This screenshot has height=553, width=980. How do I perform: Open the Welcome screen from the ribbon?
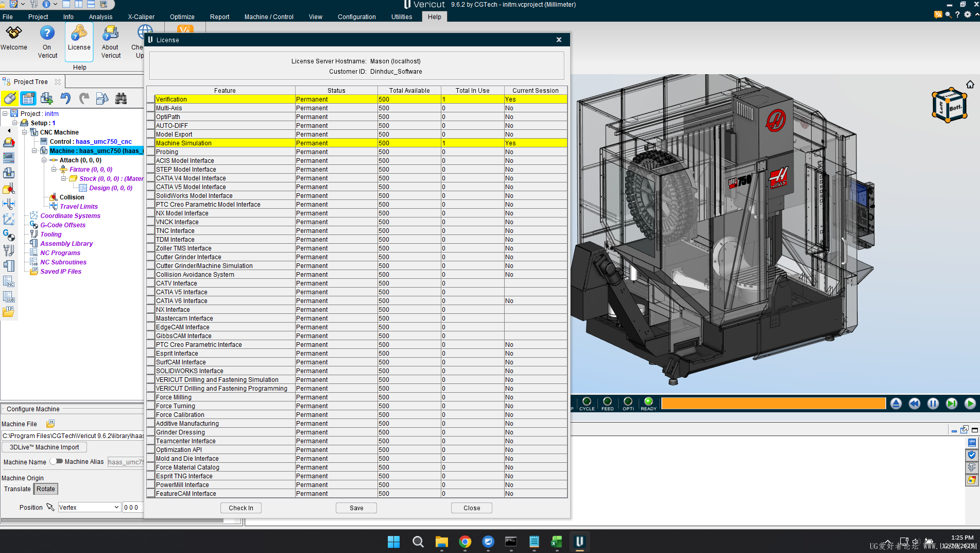pos(14,38)
